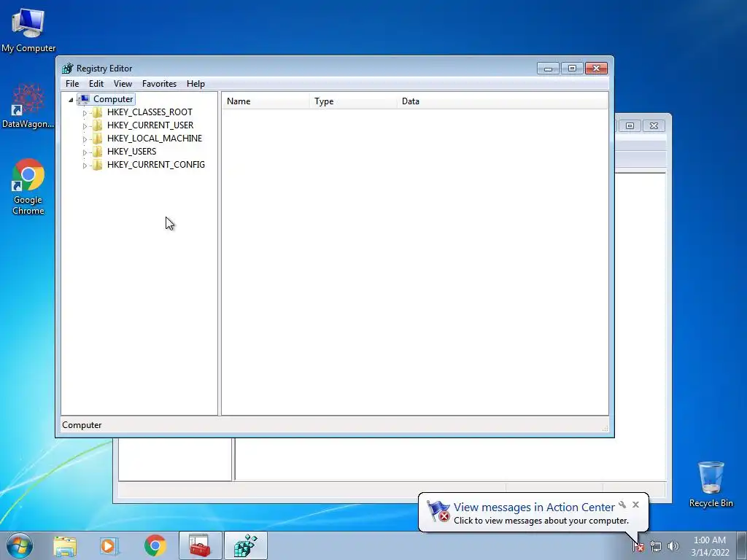The image size is (747, 560).
Task: Click the Registry Editor title bar icon
Action: pos(68,69)
